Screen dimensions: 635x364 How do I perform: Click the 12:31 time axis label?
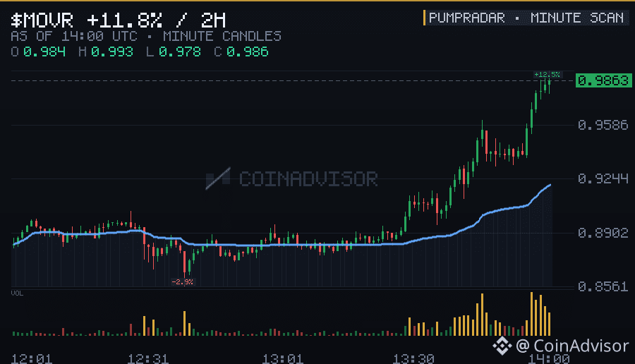click(148, 359)
